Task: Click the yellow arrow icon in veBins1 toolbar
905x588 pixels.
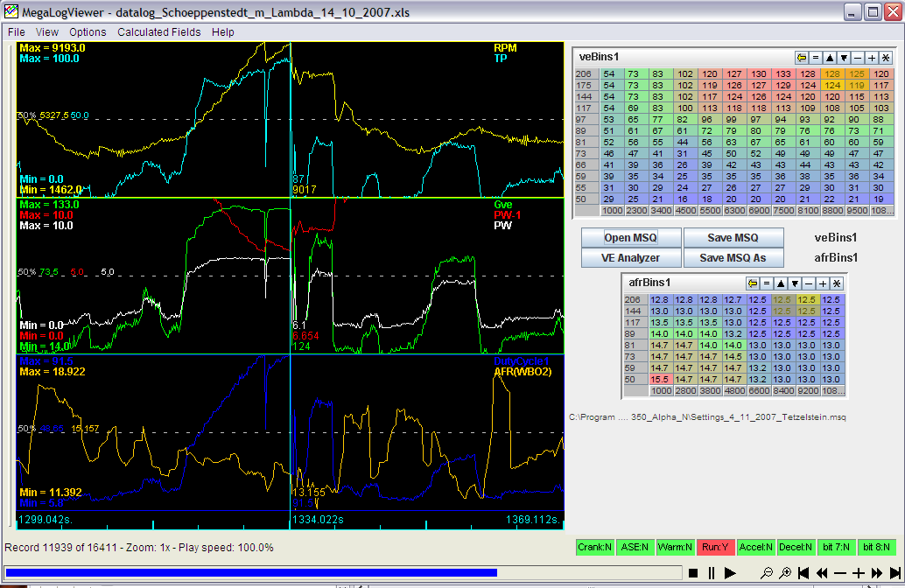Action: pyautogui.click(x=802, y=57)
